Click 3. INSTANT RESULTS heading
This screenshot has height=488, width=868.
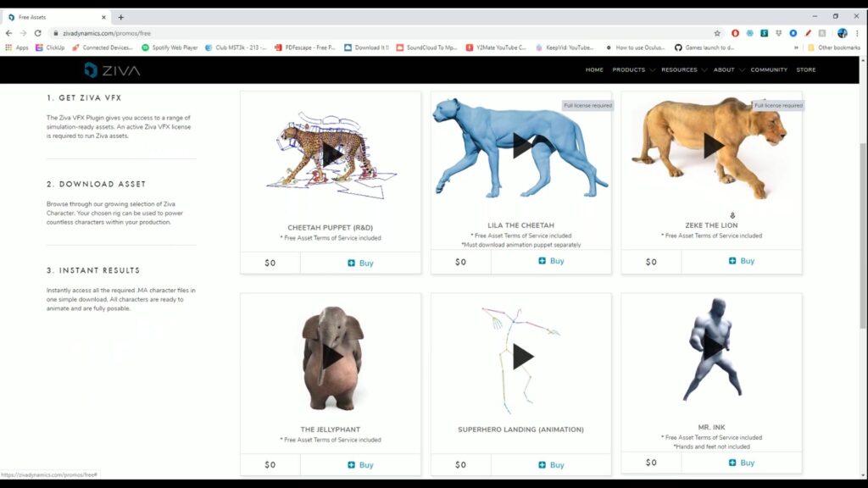tap(93, 270)
